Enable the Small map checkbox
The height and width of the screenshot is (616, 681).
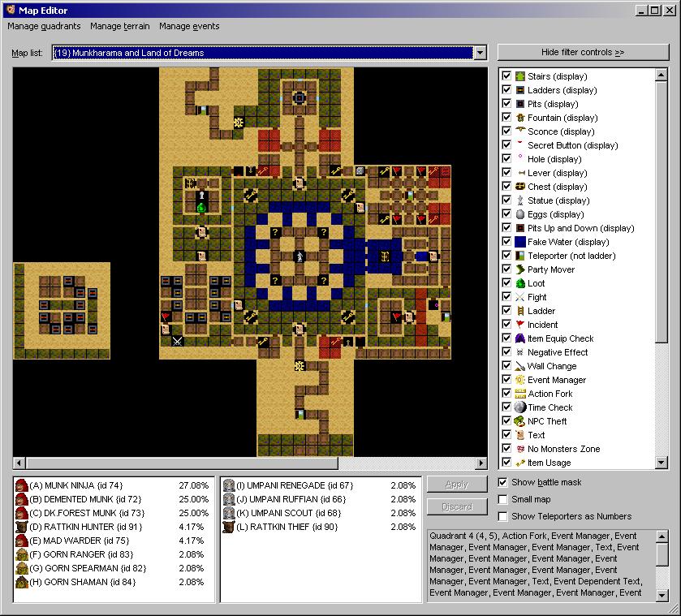503,500
